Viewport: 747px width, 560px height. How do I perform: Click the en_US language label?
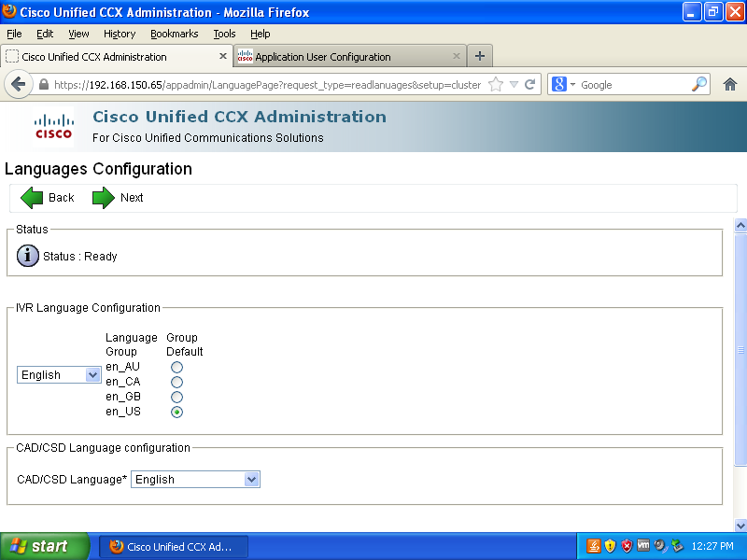coord(123,412)
